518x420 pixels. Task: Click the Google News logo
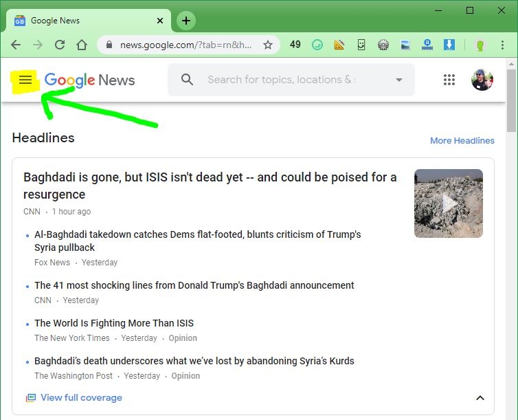tap(89, 80)
